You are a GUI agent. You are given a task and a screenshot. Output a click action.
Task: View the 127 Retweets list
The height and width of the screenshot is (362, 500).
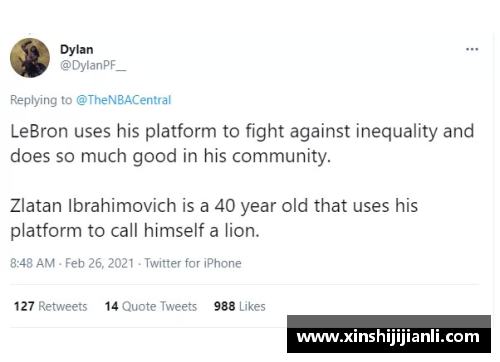click(x=50, y=306)
